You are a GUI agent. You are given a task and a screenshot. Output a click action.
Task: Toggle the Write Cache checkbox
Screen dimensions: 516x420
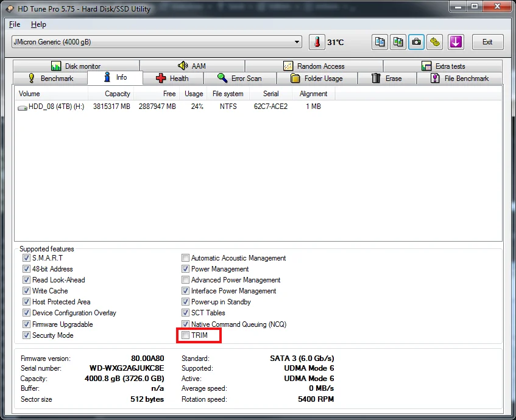click(26, 291)
